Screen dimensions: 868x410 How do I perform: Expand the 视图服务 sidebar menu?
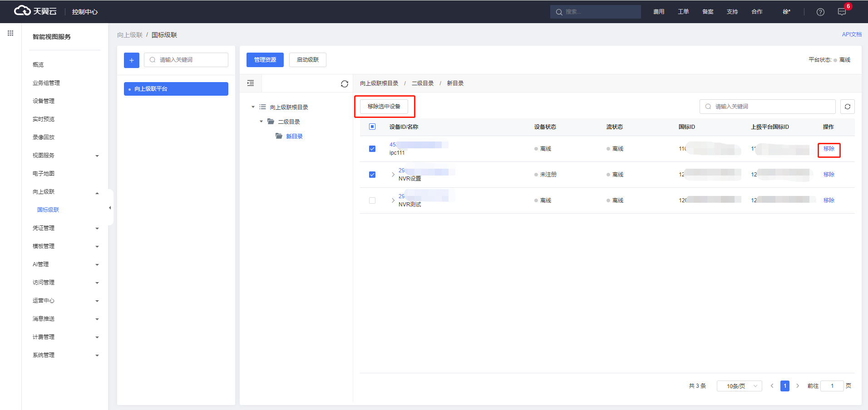[x=66, y=156]
